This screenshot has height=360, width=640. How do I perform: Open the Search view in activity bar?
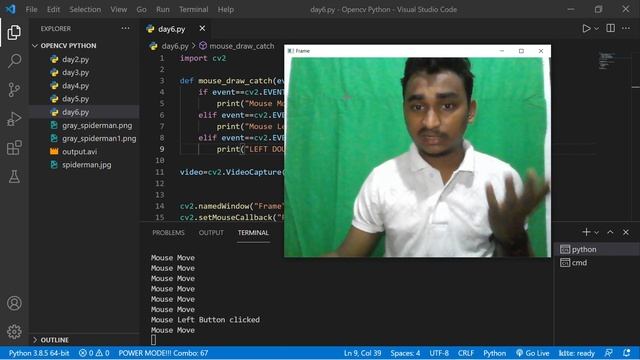(14, 61)
